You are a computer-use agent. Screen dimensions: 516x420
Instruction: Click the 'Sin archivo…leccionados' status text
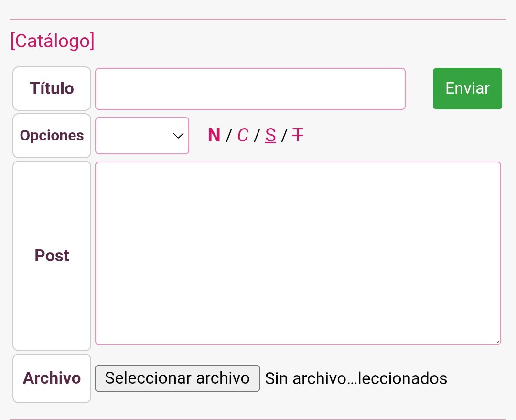click(x=356, y=378)
